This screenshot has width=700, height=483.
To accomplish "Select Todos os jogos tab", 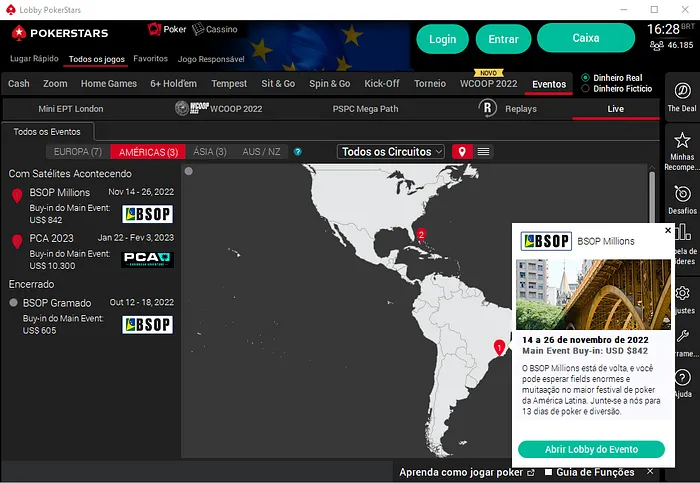I will click(96, 59).
